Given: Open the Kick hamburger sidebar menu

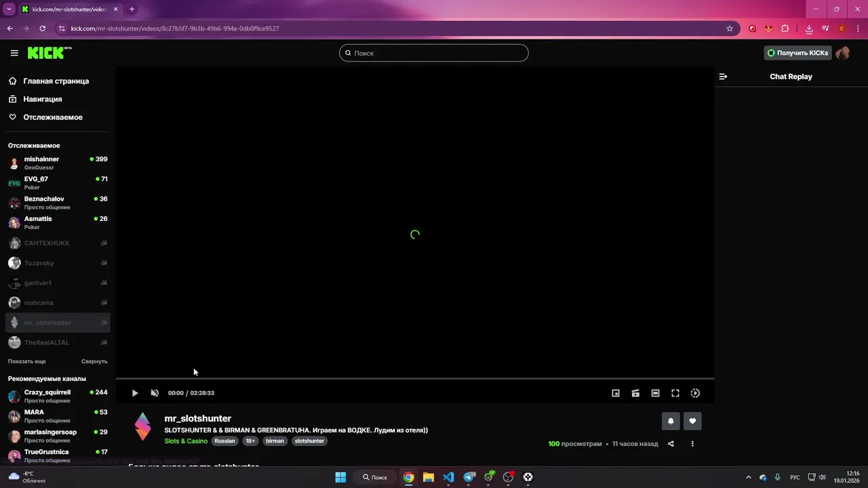Looking at the screenshot, I should point(14,53).
